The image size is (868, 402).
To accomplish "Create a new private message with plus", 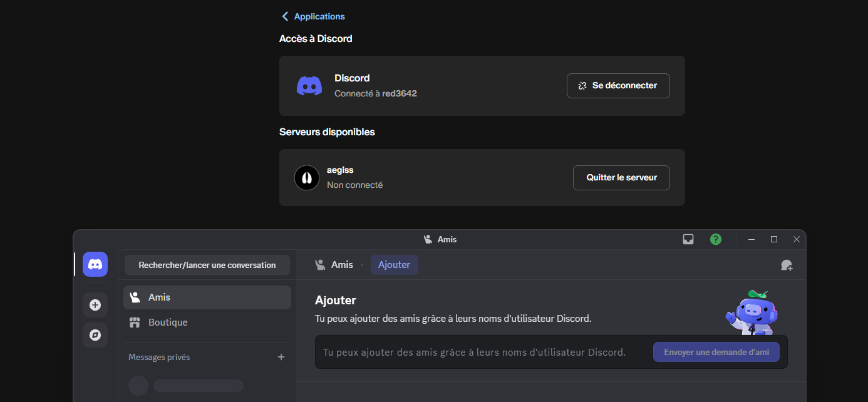I will pos(281,357).
